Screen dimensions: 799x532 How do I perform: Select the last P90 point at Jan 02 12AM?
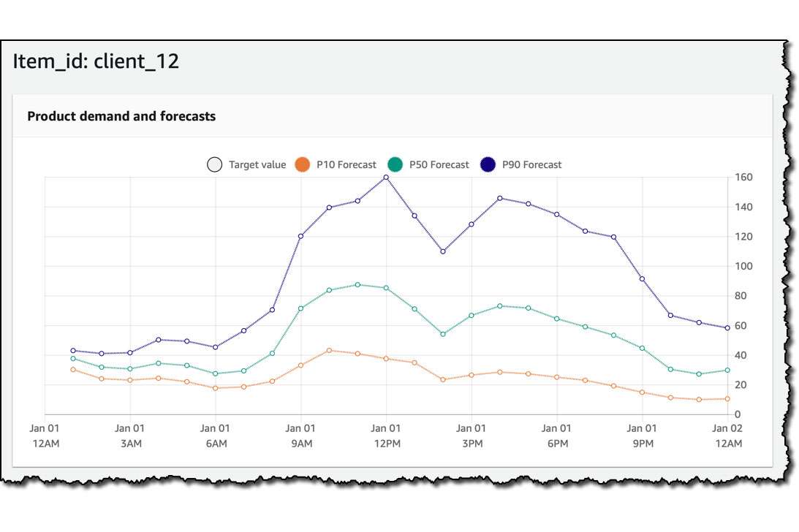tap(727, 327)
